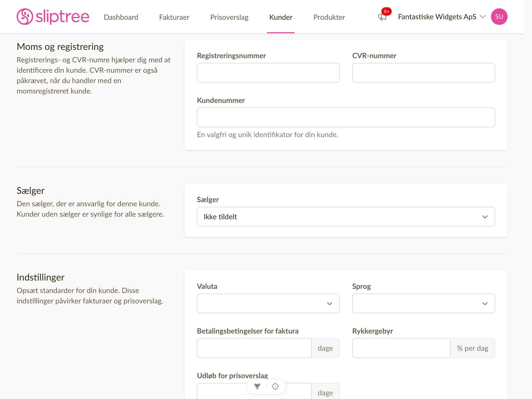This screenshot has height=399, width=532.
Task: Open the Valuta dropdown
Action: coord(268,303)
